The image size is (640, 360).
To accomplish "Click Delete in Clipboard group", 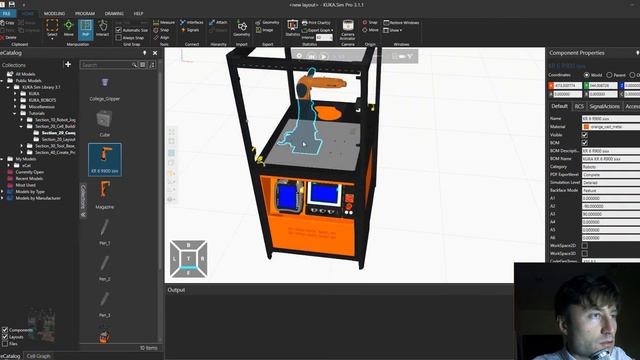I will (x=9, y=37).
